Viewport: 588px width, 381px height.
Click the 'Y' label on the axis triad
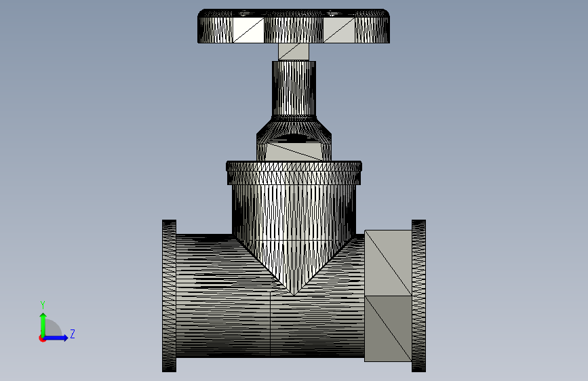click(43, 305)
